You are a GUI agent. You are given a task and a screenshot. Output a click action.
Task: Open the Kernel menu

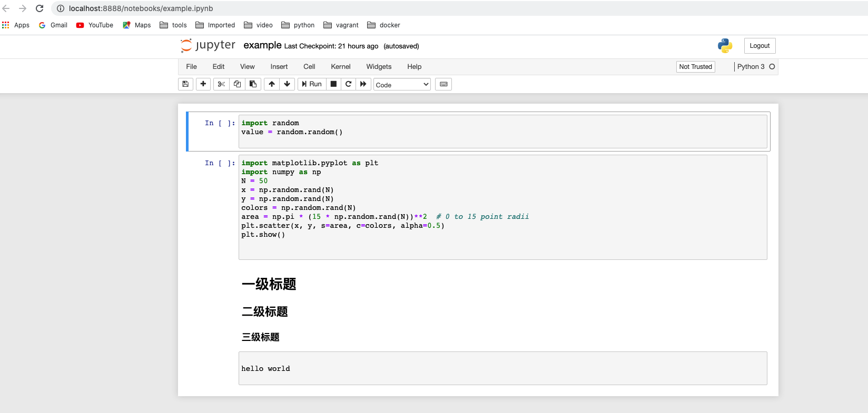(x=341, y=67)
